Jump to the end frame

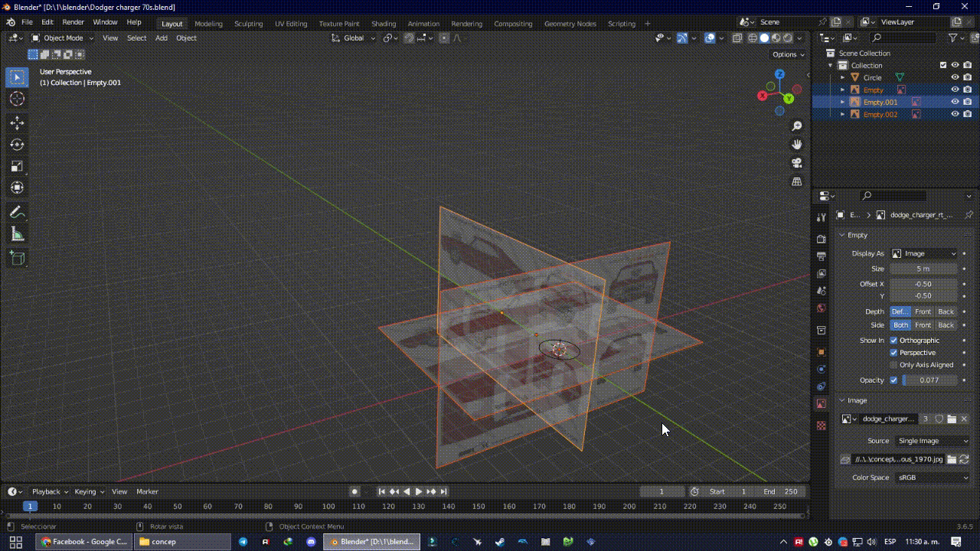443,491
